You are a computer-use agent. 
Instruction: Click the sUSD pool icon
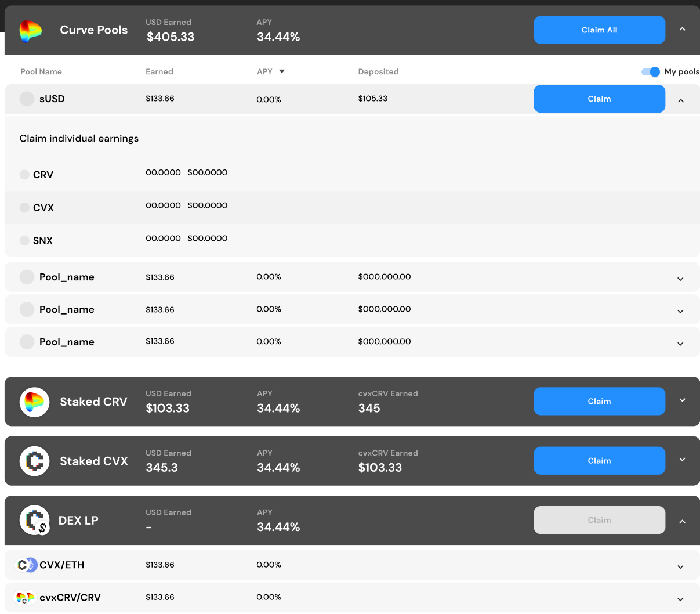[x=27, y=99]
